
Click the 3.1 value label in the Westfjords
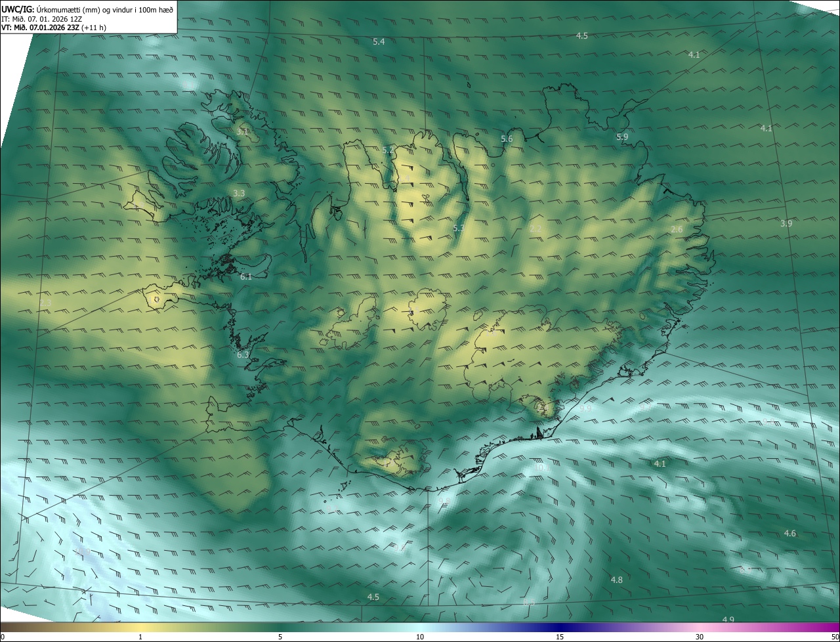point(242,132)
